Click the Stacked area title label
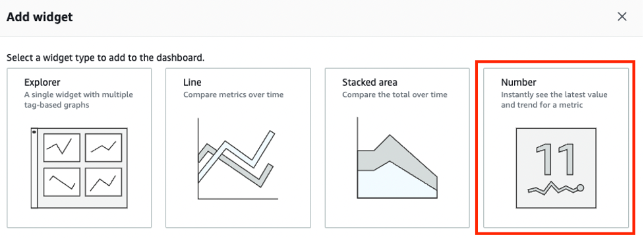644x239 pixels. [x=370, y=83]
